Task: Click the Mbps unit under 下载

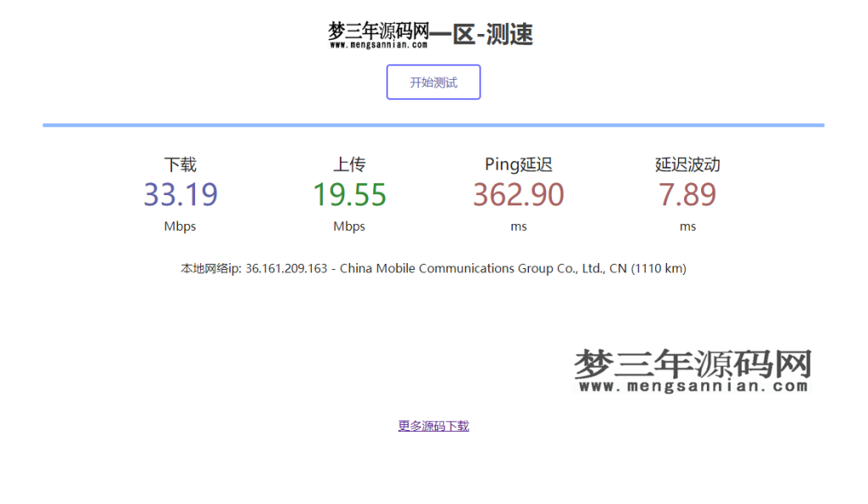Action: click(x=180, y=226)
